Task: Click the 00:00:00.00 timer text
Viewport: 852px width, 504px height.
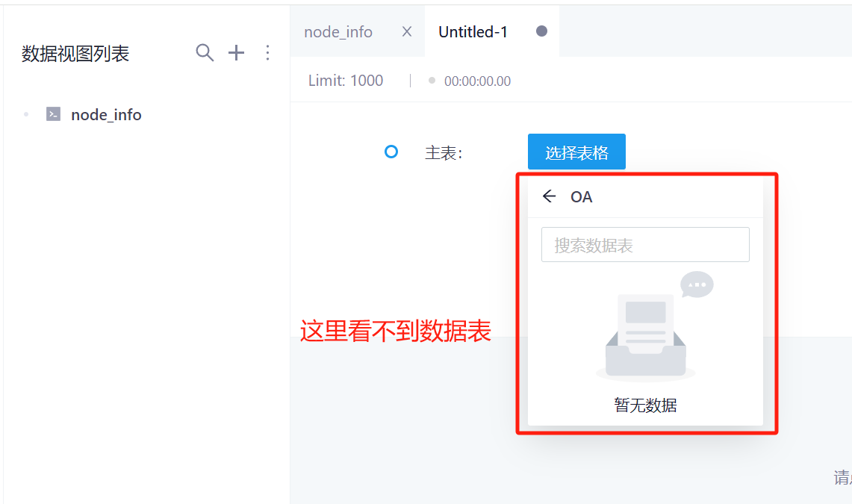Action: 477,81
